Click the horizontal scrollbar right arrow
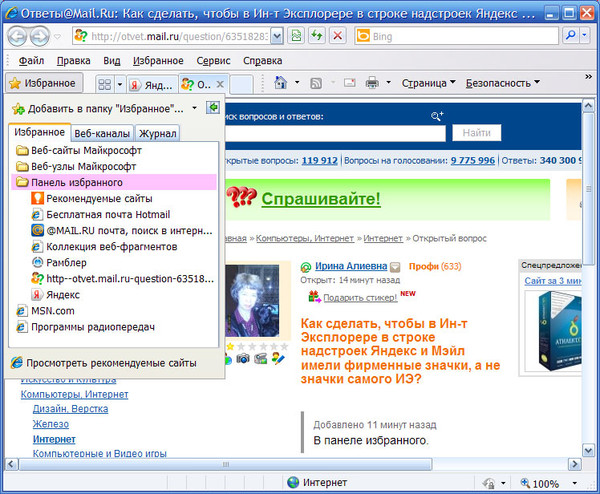 pos(574,465)
